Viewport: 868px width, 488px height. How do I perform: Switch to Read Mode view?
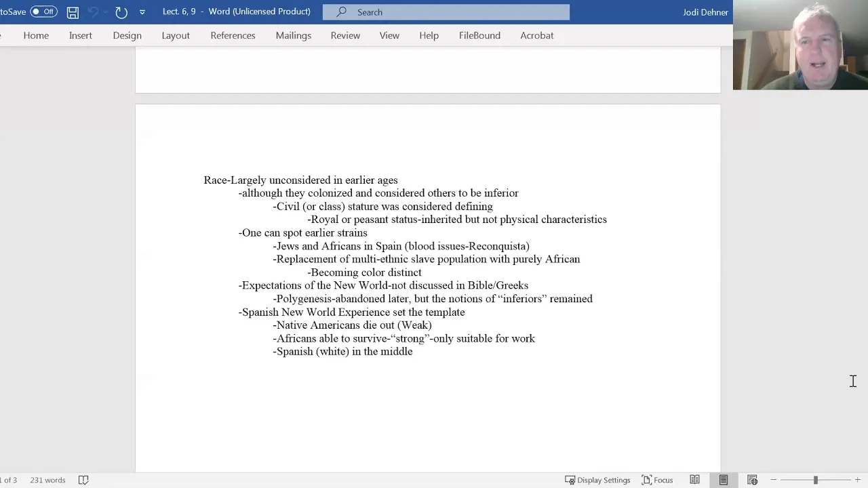pos(695,480)
